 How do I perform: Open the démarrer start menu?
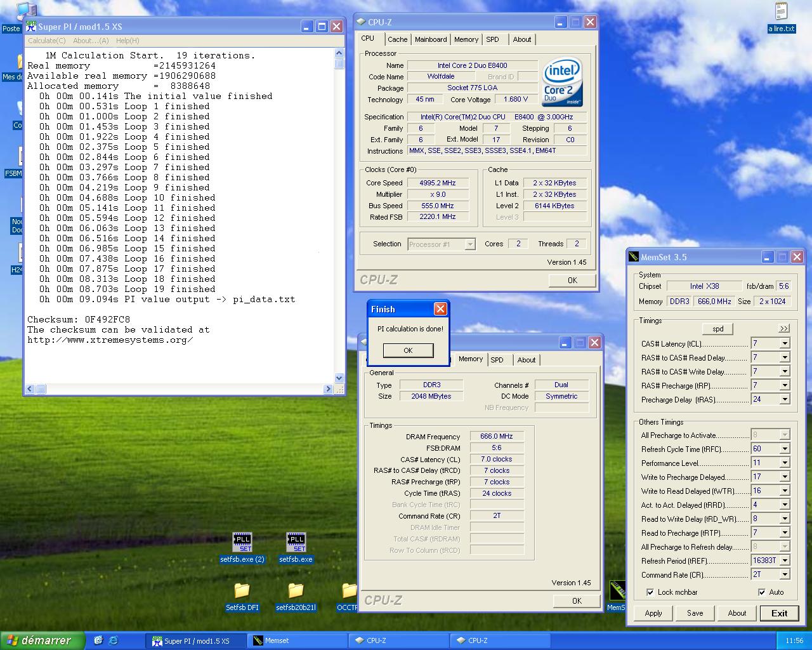pyautogui.click(x=41, y=640)
